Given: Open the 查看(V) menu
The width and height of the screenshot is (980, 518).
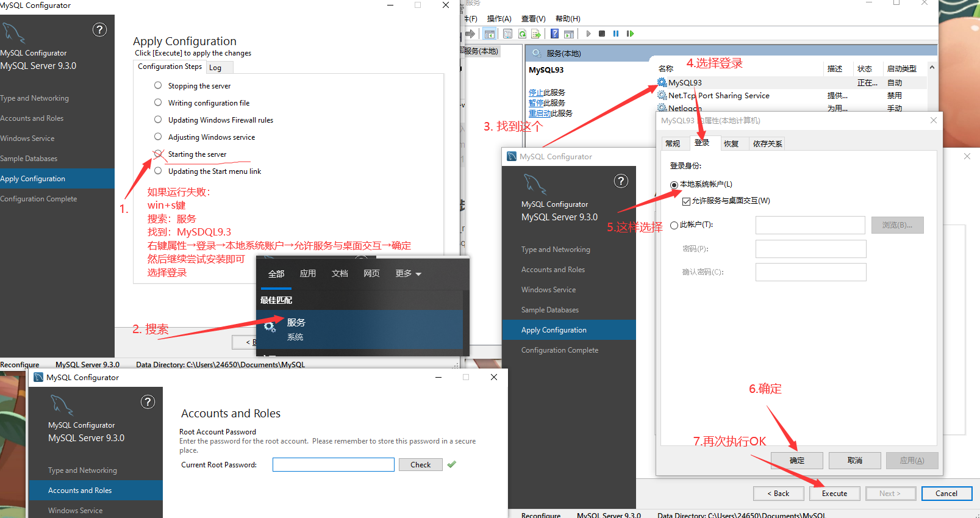Looking at the screenshot, I should 533,19.
